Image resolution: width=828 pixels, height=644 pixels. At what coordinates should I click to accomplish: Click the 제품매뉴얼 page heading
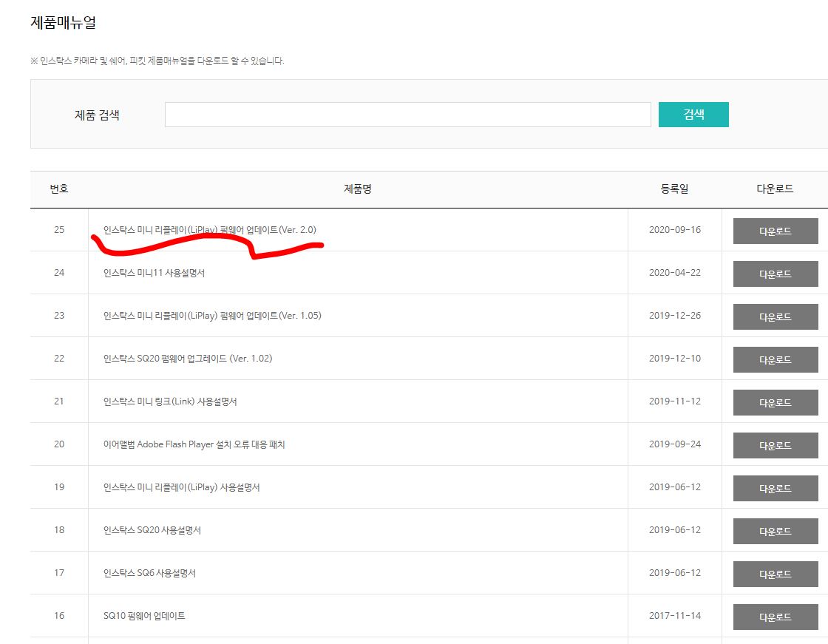pyautogui.click(x=63, y=23)
